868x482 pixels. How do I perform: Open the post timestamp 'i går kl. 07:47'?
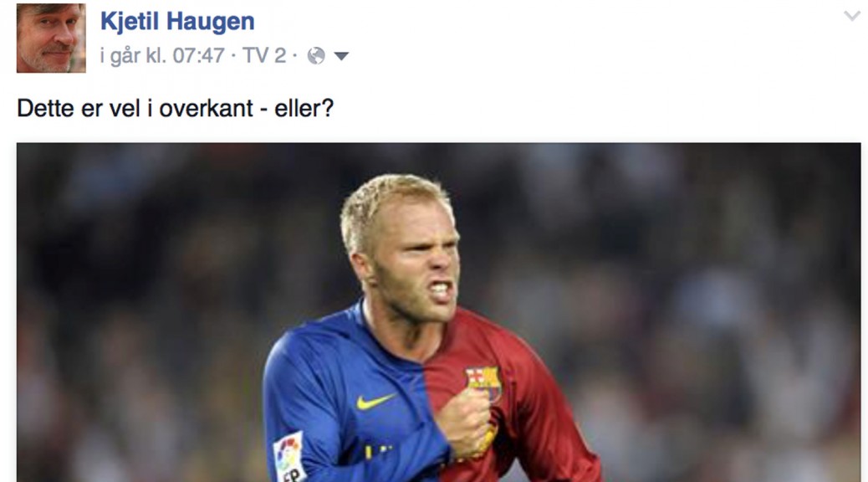click(x=162, y=56)
